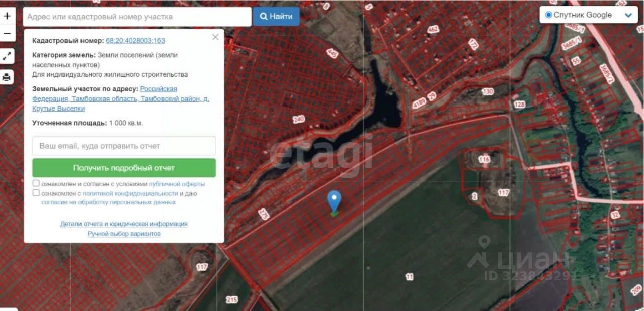Expand the map layer dropdown chevron
Screen dimensions: 644x311
tap(628, 15)
